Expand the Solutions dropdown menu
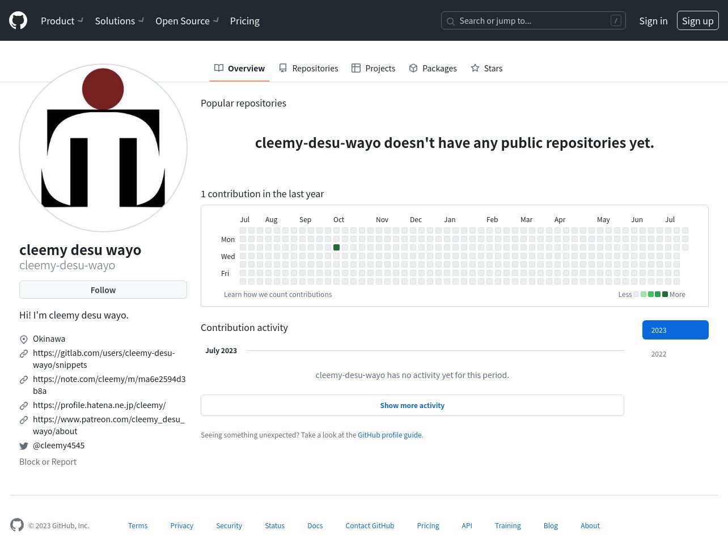 point(119,20)
